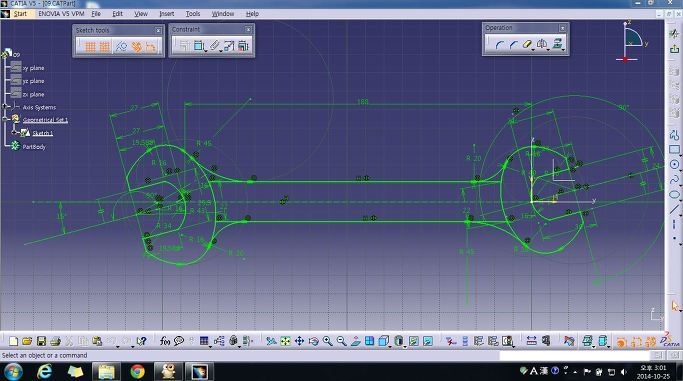Toggle Dimensional Constraints in Sketch tools
Image resolution: width=683 pixels, height=381 pixels.
pyautogui.click(x=151, y=46)
